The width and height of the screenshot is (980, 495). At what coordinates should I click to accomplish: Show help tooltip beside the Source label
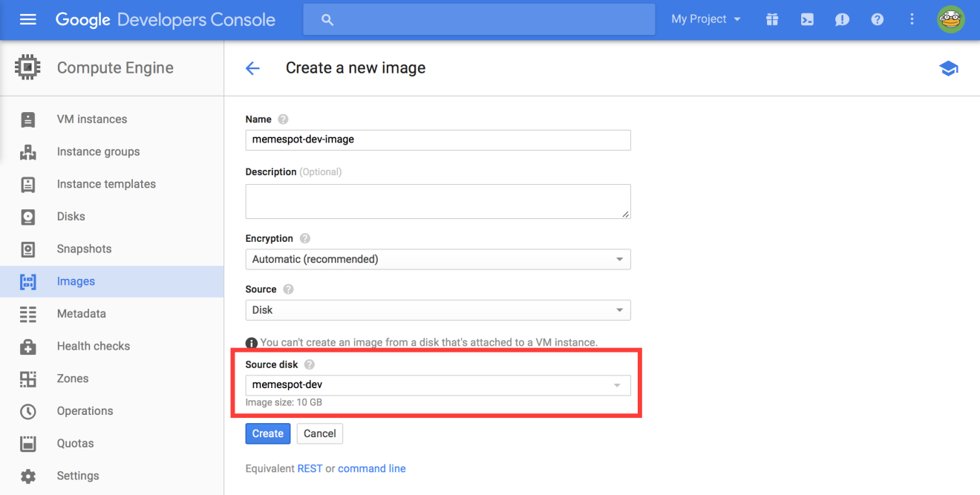[288, 289]
